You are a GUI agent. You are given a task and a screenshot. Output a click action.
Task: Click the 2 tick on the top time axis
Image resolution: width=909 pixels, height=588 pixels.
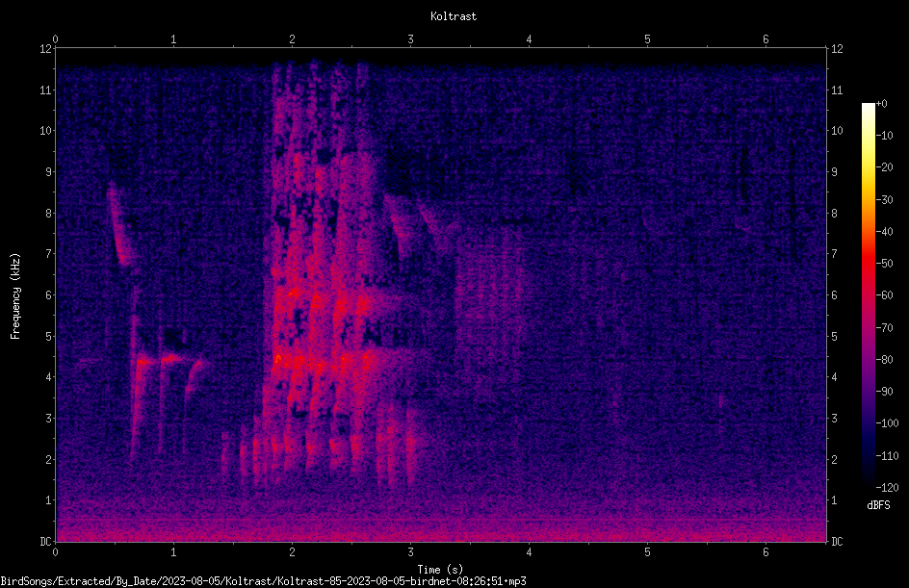pyautogui.click(x=292, y=39)
